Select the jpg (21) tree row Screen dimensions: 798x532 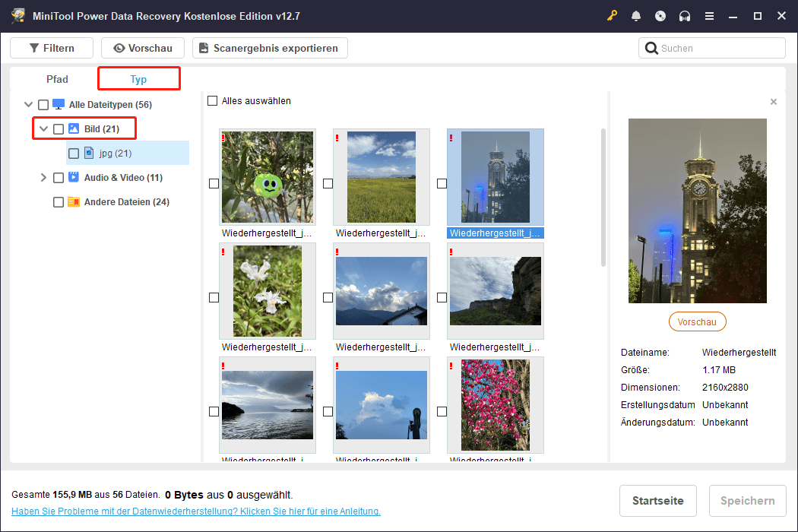point(128,153)
